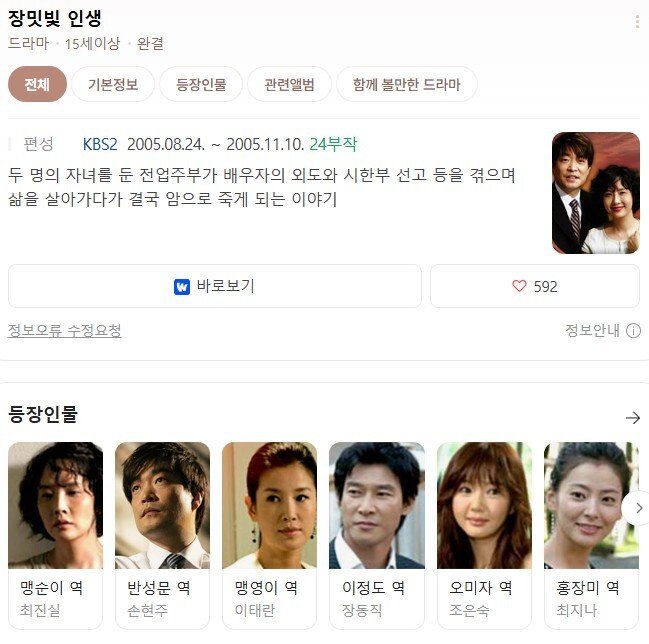Open the 정보안내 info circle icon
The width and height of the screenshot is (649, 644).
(x=633, y=330)
